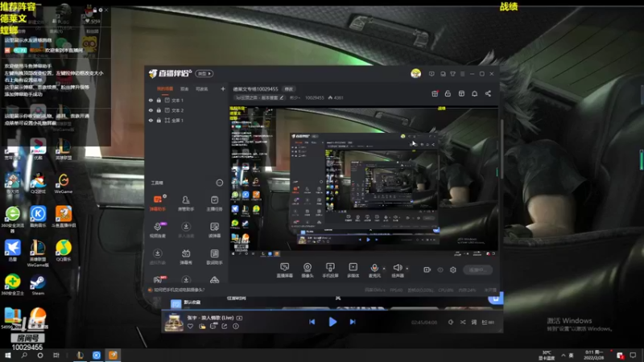Add a 摄像头 camera source
644x362 pixels.
tap(308, 270)
